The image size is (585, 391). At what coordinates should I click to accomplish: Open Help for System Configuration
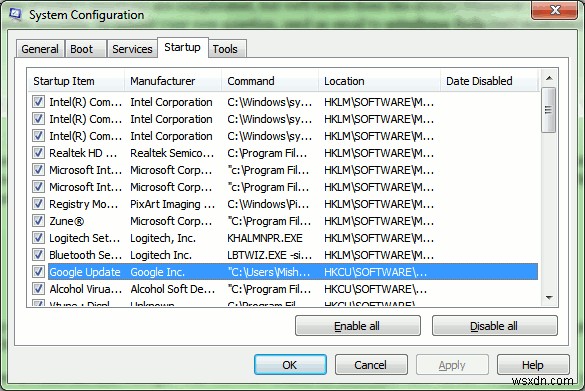point(533,365)
